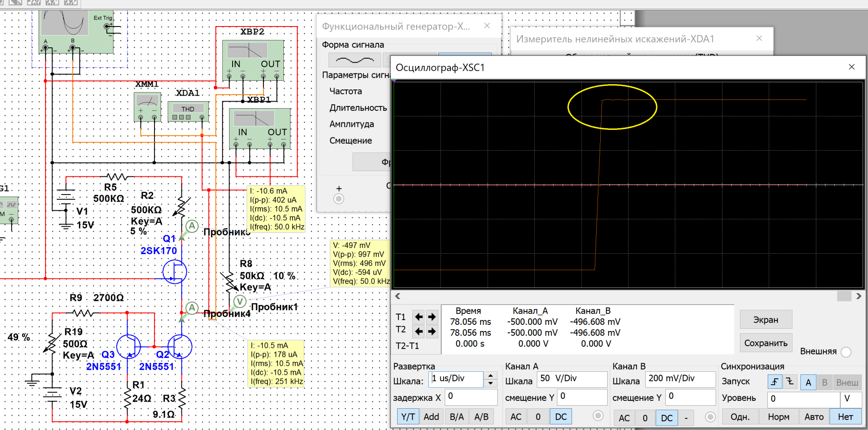Click Channel B scale 200 mV/Div field

tap(681, 379)
